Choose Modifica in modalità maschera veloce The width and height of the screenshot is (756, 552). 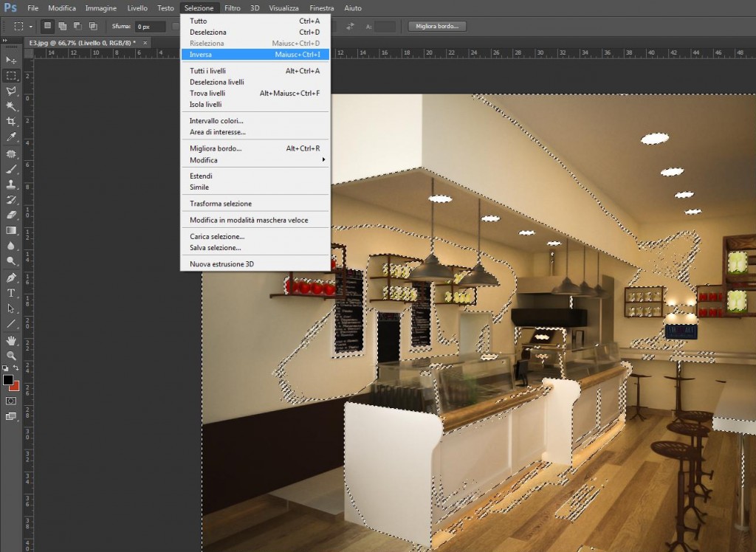[255, 221]
